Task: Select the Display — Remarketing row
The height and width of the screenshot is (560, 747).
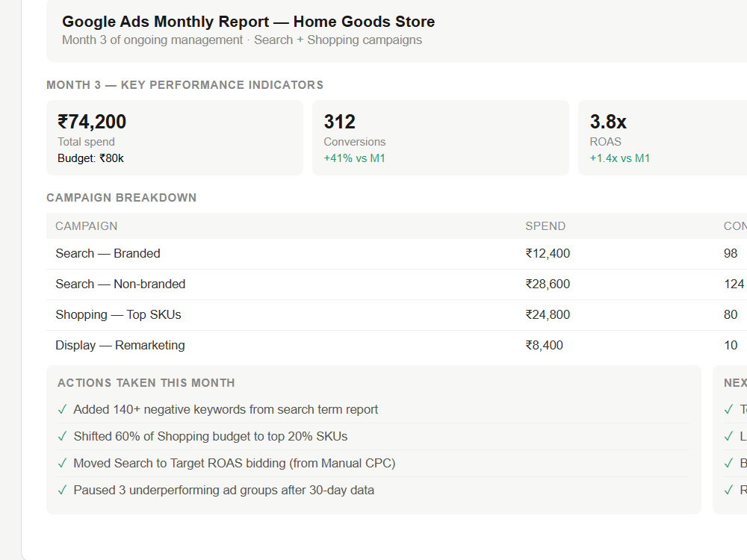Action: (397, 345)
